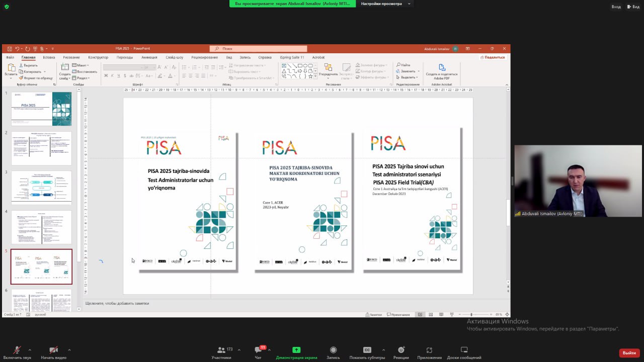Open Настройки просмотра view options dropdown

[385, 4]
